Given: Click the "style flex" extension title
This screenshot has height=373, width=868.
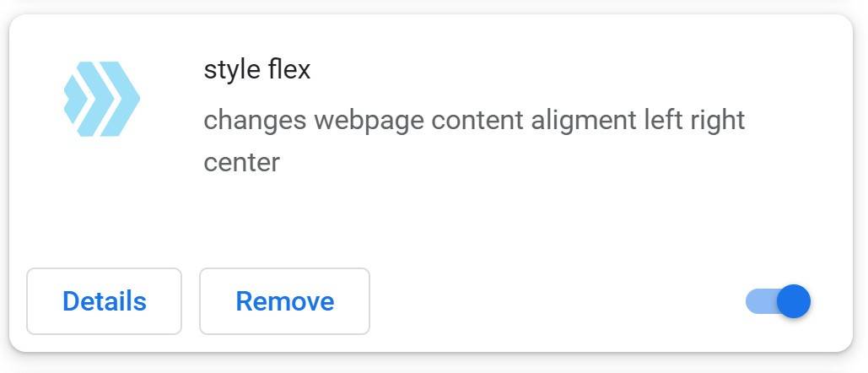Looking at the screenshot, I should 257,69.
